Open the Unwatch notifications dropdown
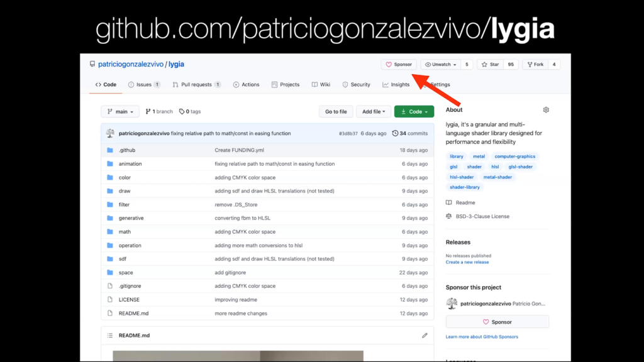 441,65
